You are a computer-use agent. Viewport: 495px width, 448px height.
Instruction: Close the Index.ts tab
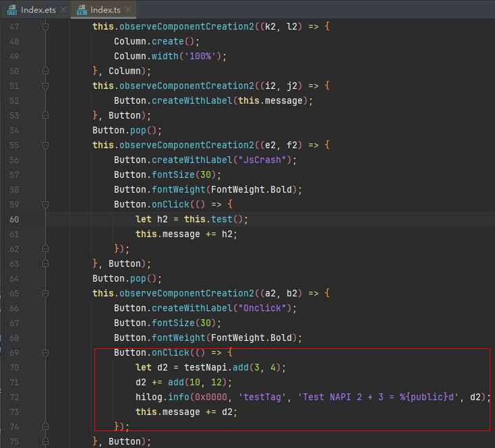pos(128,9)
